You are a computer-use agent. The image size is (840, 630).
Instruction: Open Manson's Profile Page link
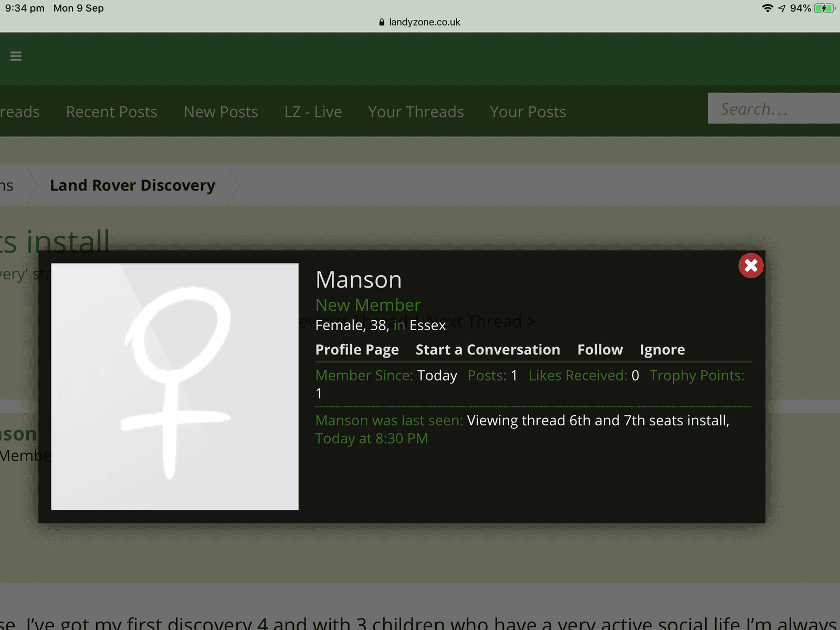point(357,350)
